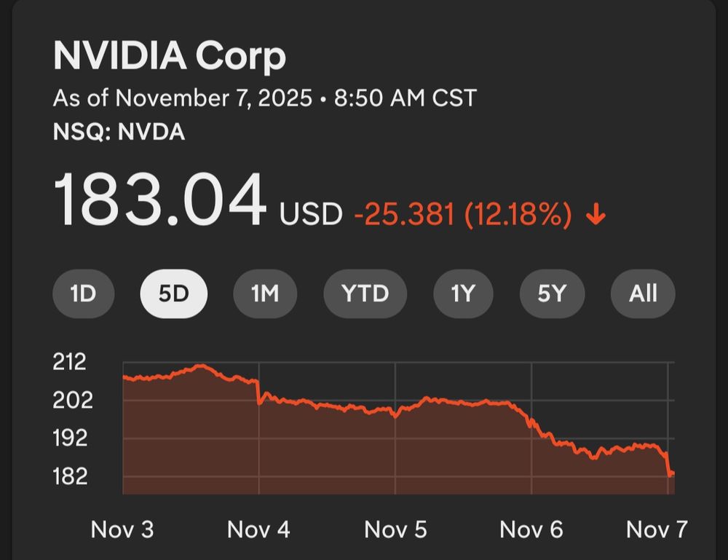Screen dimensions: 728x560
Task: Click the Nov 3 axis label
Action: (122, 529)
